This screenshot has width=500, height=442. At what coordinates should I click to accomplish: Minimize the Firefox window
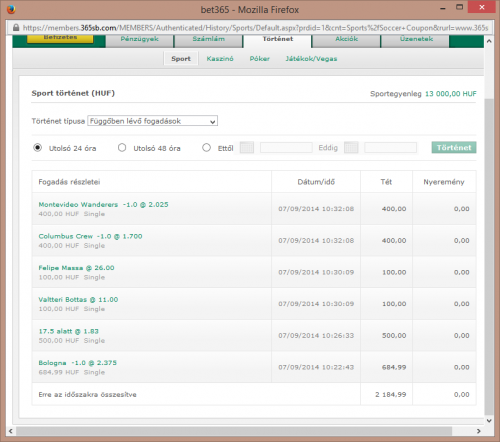pyautogui.click(x=443, y=8)
